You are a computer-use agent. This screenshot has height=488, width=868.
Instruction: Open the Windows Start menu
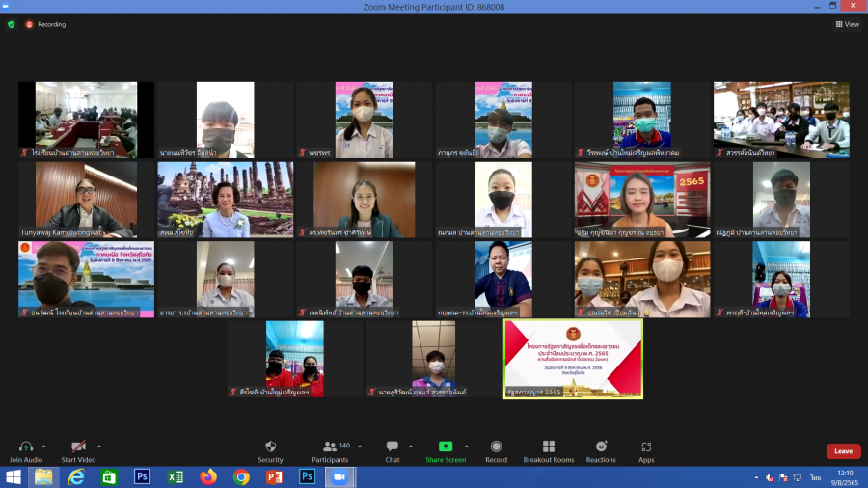(x=14, y=477)
